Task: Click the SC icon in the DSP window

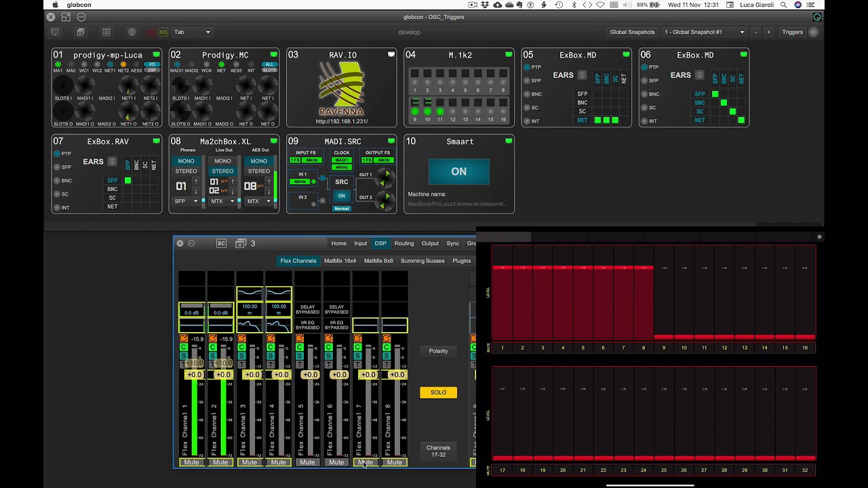Action: tap(221, 243)
